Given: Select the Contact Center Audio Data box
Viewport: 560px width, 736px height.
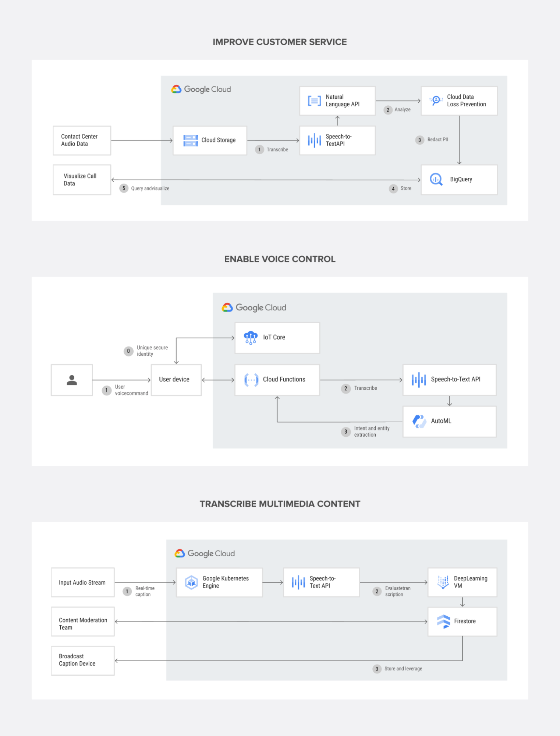Looking at the screenshot, I should (82, 140).
